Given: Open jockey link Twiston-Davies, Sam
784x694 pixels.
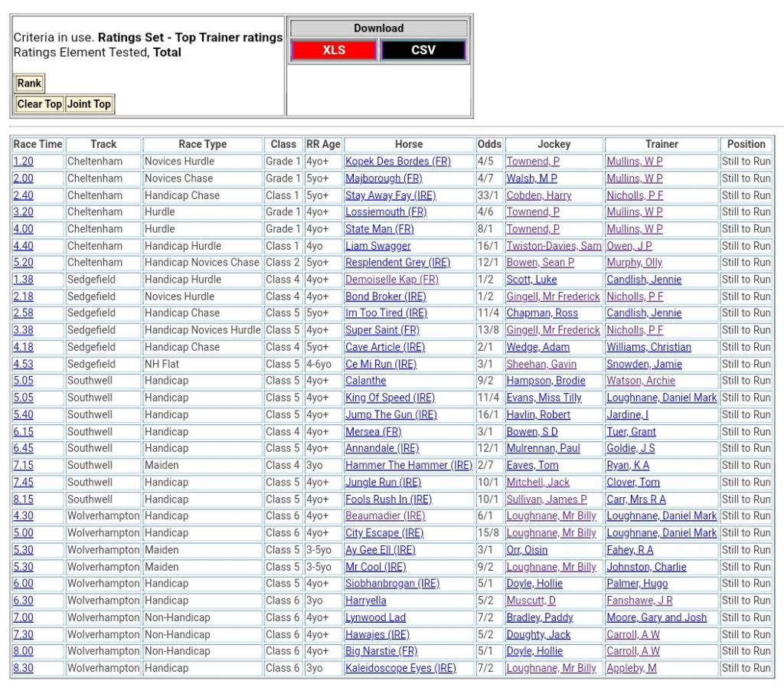Looking at the screenshot, I should (554, 246).
